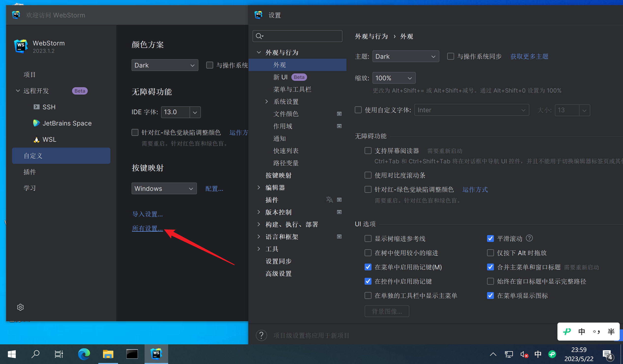Click the muted volume tray icon
Viewport: 623px width, 364px height.
click(524, 355)
